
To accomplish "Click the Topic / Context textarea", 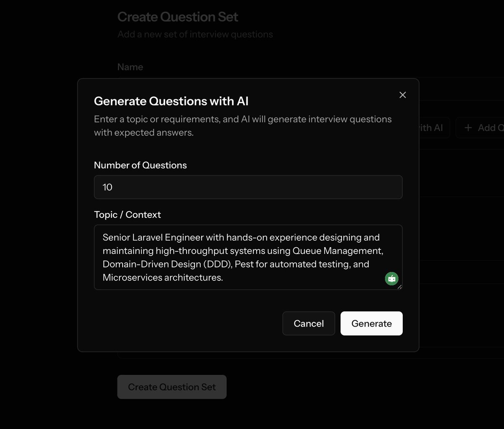I will [x=248, y=257].
